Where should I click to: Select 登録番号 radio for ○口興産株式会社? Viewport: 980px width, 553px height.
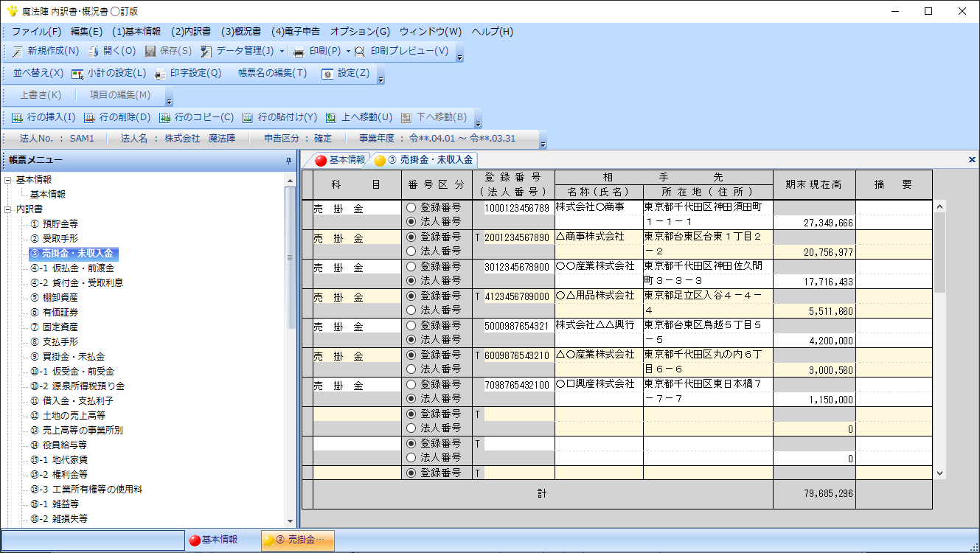tap(411, 385)
